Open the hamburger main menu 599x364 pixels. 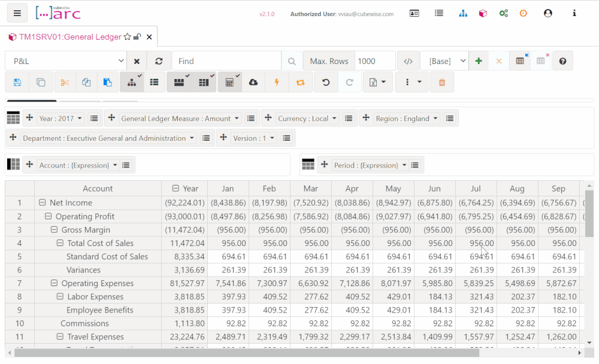[17, 13]
